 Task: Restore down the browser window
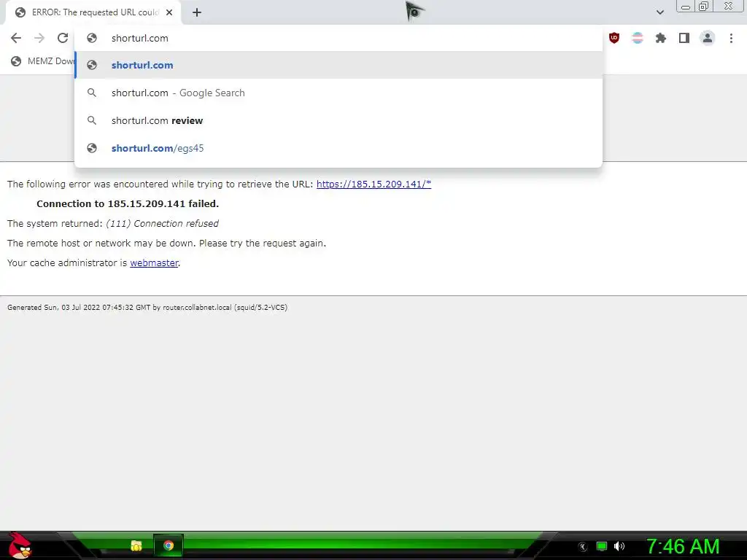(x=704, y=6)
